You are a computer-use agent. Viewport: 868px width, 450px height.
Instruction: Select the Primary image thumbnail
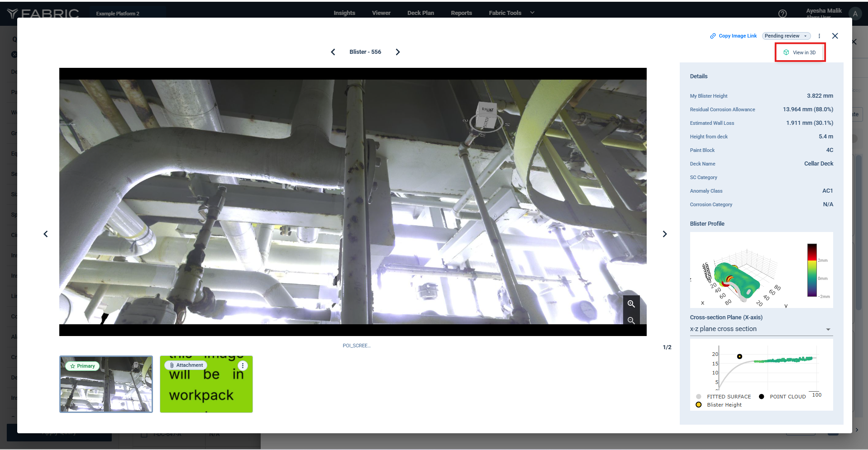pyautogui.click(x=106, y=384)
